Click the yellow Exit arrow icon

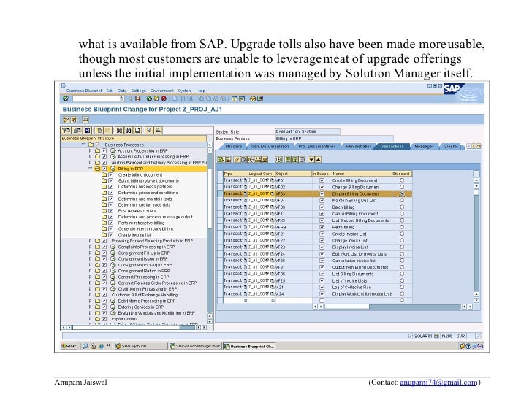tap(156, 99)
